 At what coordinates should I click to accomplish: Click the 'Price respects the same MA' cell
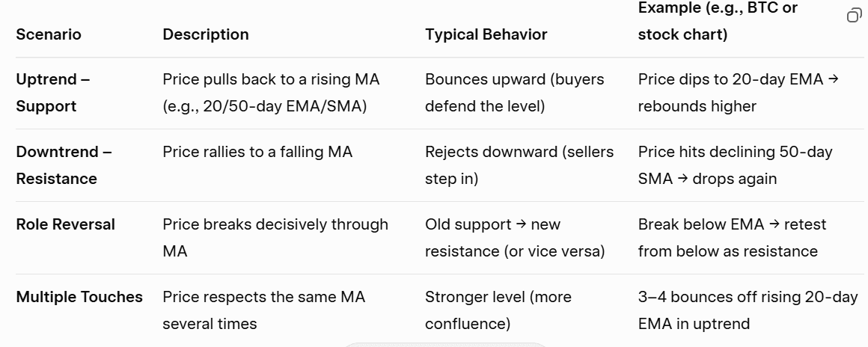click(263, 310)
